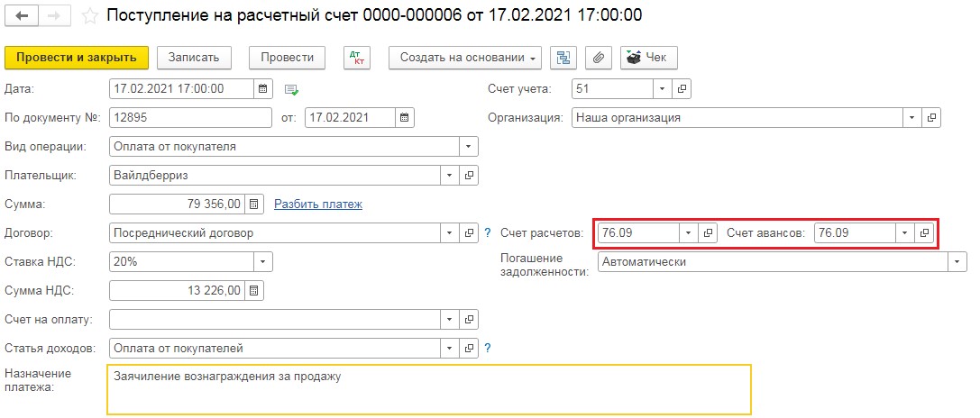Expand Вид операции dropdown
Image resolution: width=980 pixels, height=418 pixels.
(469, 147)
